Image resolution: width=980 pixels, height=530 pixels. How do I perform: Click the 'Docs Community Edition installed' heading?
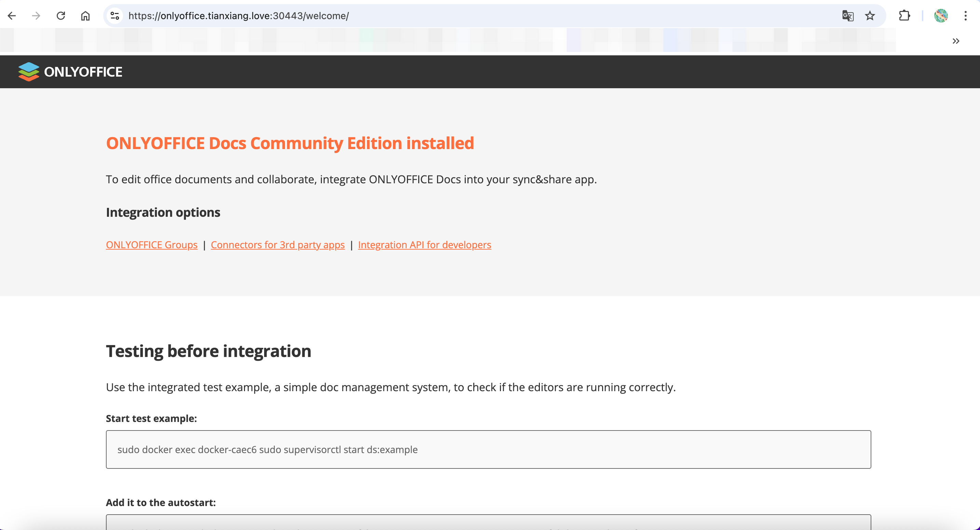(289, 143)
